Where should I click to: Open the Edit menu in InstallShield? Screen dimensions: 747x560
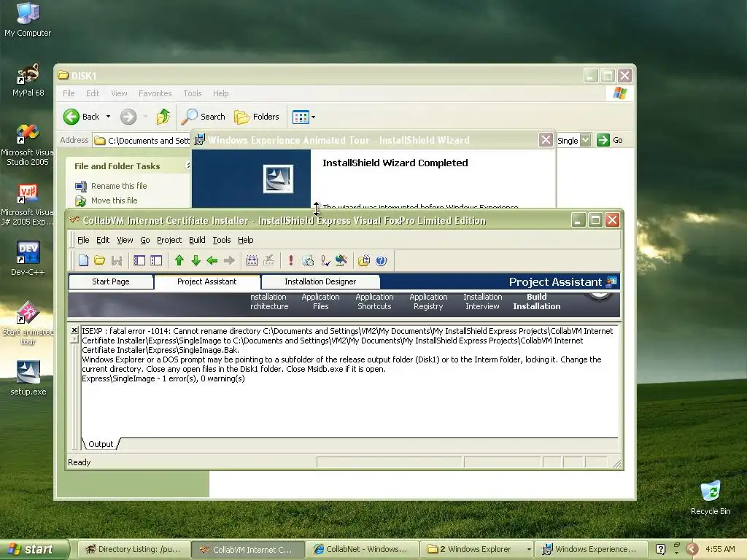coord(103,240)
